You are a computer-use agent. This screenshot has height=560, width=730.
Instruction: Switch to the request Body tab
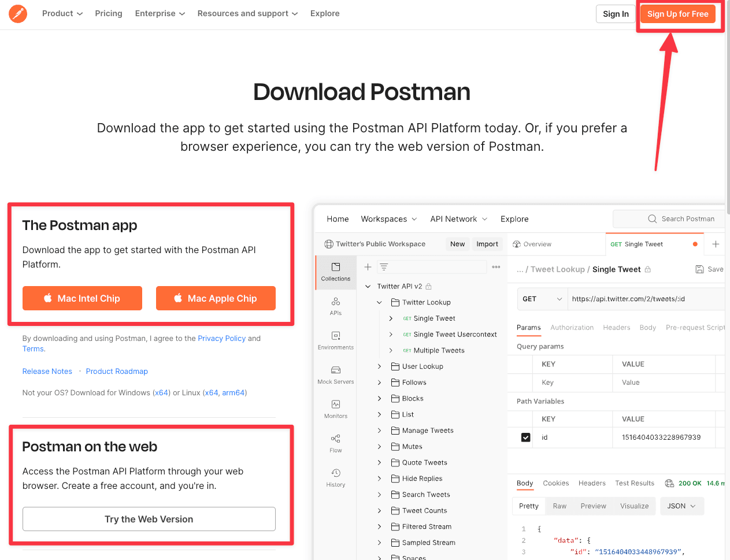point(648,328)
